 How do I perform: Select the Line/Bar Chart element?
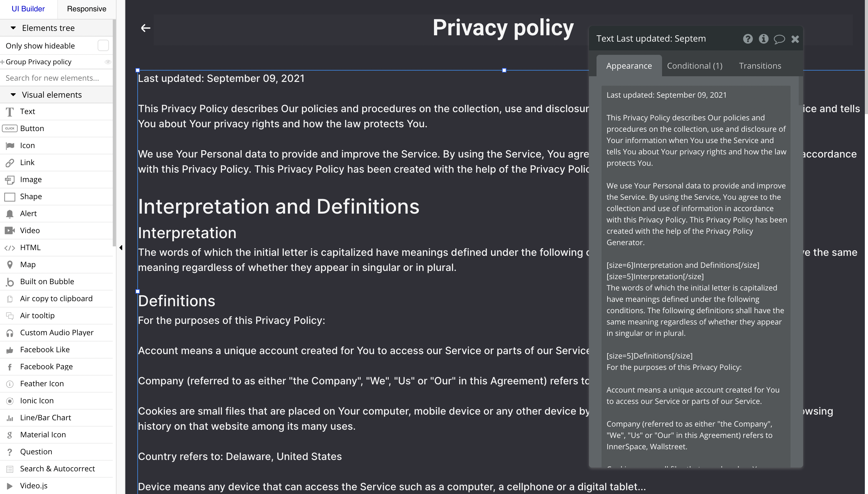pyautogui.click(x=45, y=418)
